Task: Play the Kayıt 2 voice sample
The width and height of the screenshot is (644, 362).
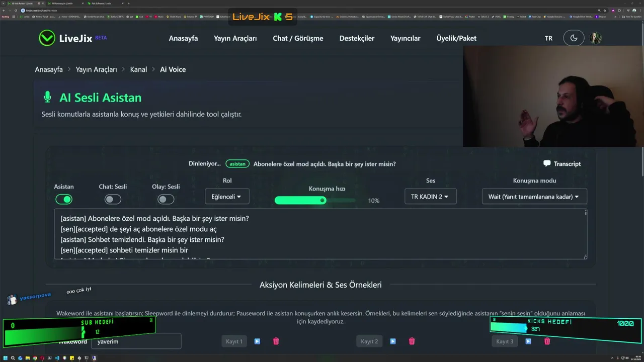Action: pyautogui.click(x=393, y=341)
